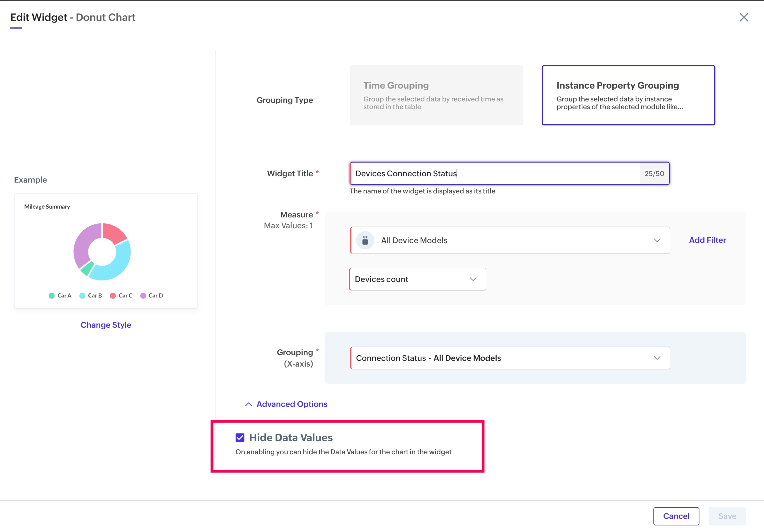Click the Car D legend marker

[x=143, y=295]
